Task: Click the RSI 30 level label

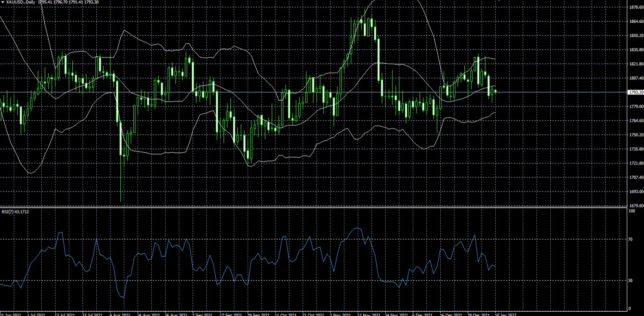Action: click(x=630, y=280)
